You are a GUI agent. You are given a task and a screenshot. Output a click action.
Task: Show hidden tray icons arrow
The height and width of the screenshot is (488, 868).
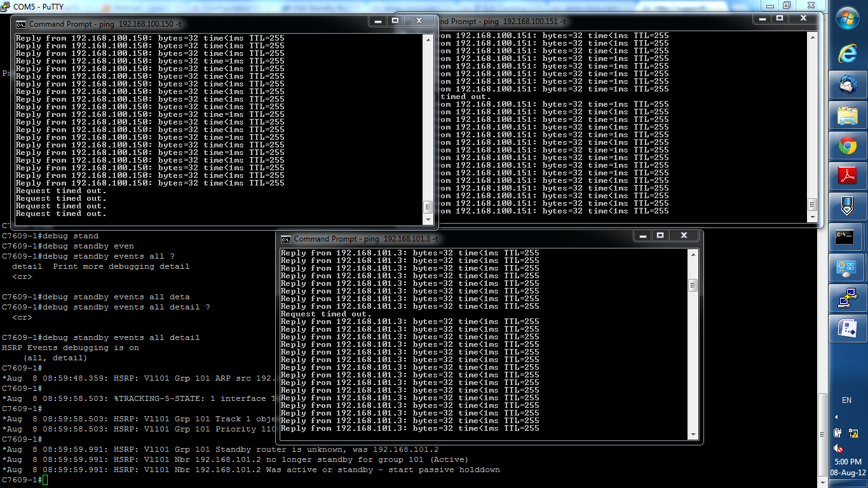point(836,417)
